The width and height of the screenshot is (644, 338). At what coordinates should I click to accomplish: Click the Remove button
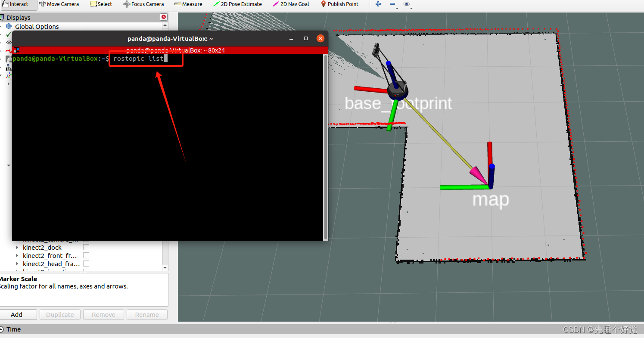click(103, 315)
